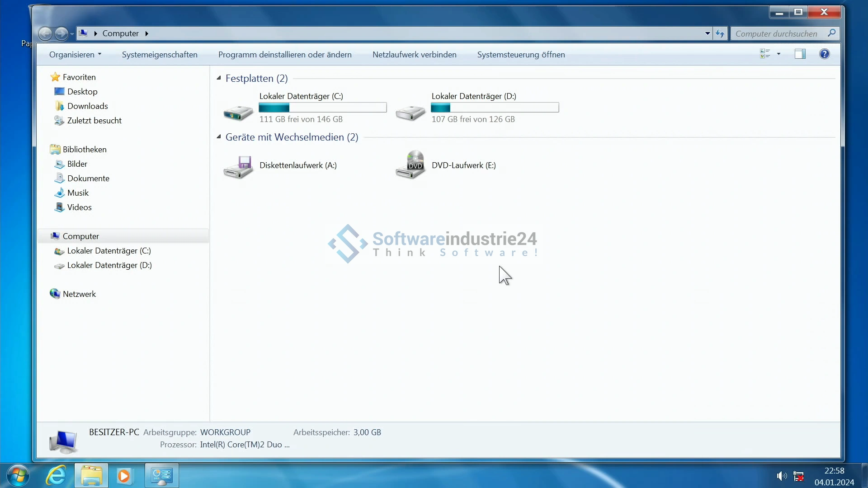Toggle the preview pane icon
This screenshot has width=868, height=488.
[800, 54]
